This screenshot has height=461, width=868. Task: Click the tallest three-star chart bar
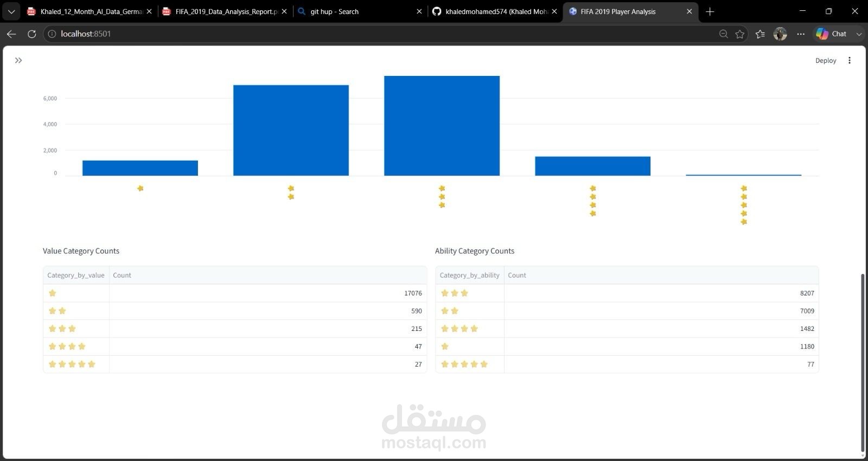pyautogui.click(x=442, y=126)
